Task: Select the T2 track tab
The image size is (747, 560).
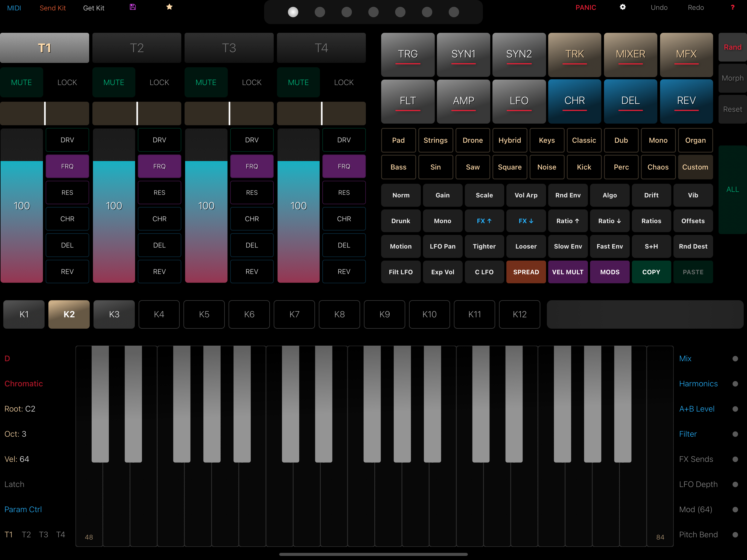Action: tap(137, 48)
